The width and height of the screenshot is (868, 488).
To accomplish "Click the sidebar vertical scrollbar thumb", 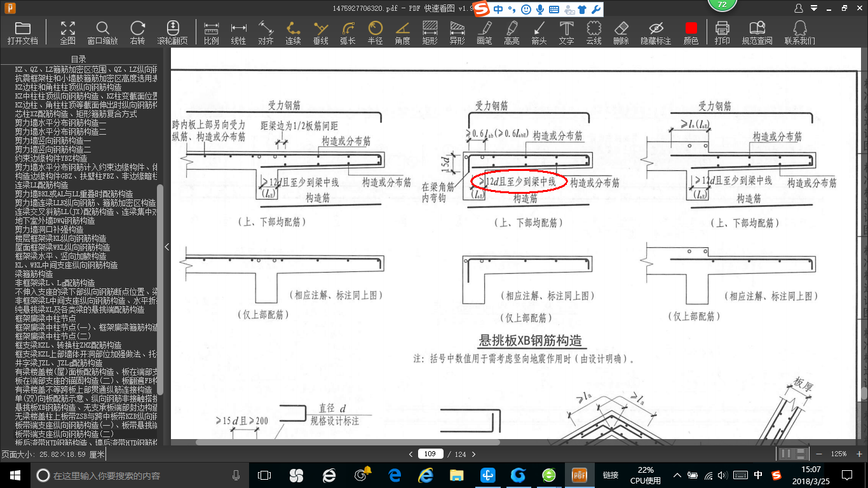I will [x=160, y=289].
